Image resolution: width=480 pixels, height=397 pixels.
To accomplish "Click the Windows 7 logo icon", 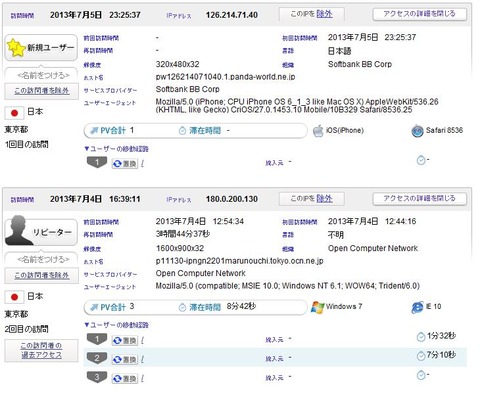I will tap(317, 307).
